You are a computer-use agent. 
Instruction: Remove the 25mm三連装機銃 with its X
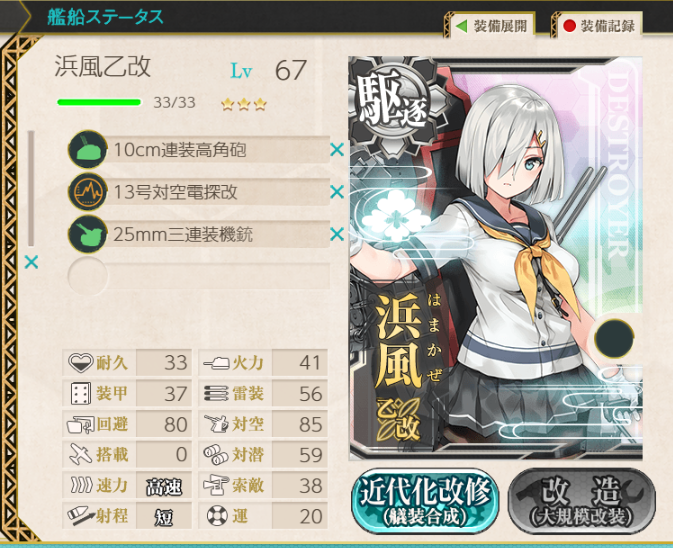(337, 234)
